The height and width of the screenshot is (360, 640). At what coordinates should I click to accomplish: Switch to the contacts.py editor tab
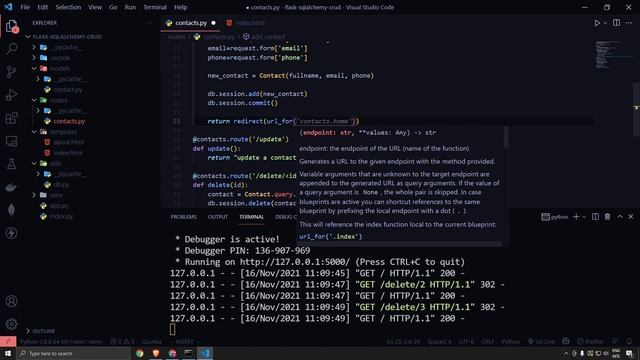click(191, 23)
